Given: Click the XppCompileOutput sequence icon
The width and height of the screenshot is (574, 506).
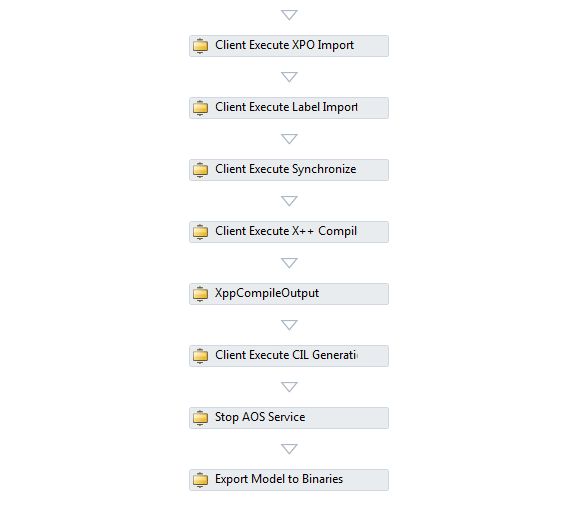Looking at the screenshot, I should click(200, 294).
